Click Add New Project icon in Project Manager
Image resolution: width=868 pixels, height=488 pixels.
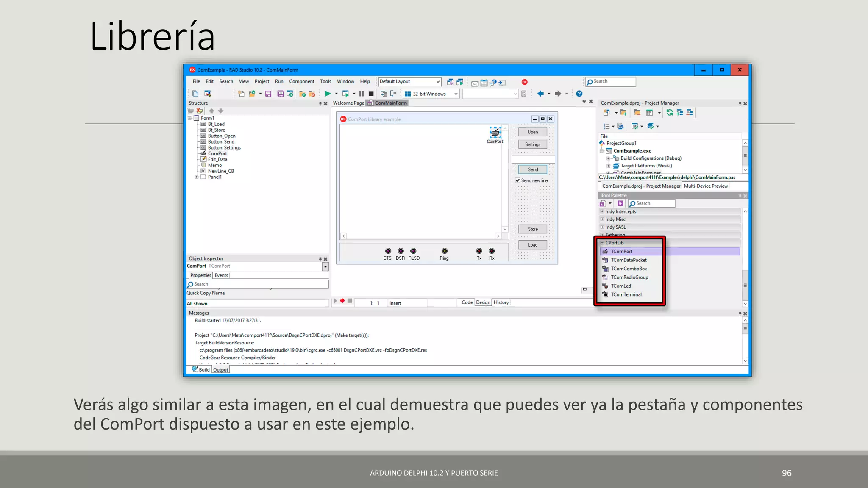pos(606,113)
